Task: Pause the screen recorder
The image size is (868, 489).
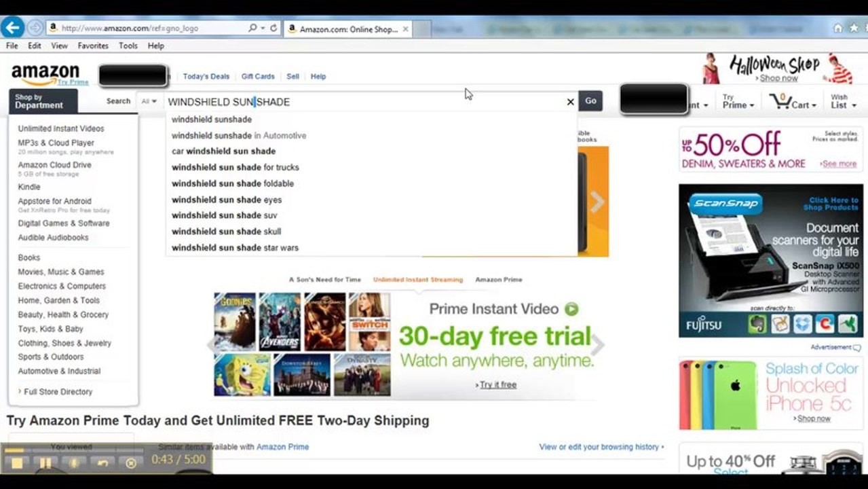Action: tap(45, 463)
